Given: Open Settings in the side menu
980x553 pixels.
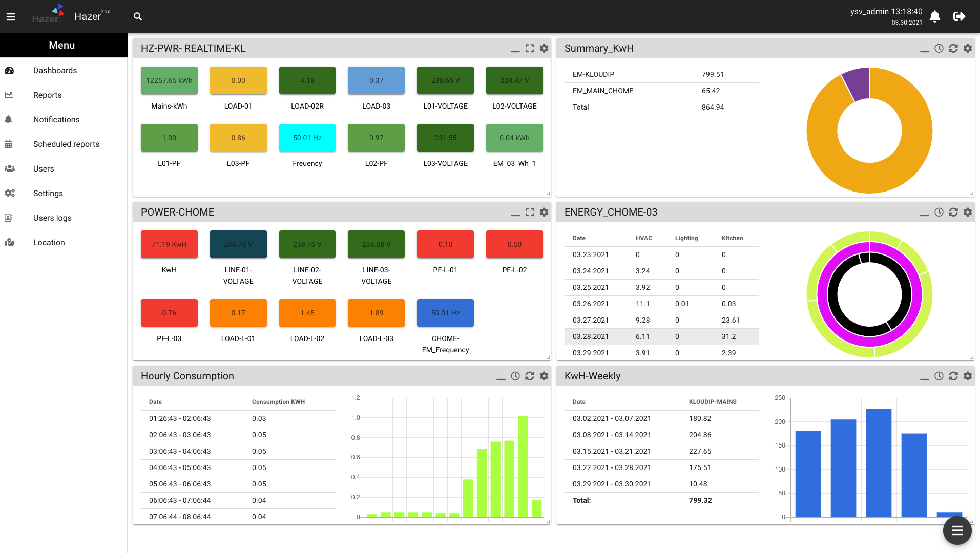Looking at the screenshot, I should pos(64,194).
